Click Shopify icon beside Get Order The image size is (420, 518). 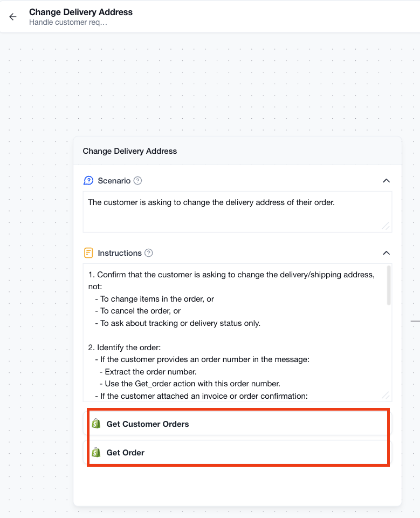pos(96,452)
